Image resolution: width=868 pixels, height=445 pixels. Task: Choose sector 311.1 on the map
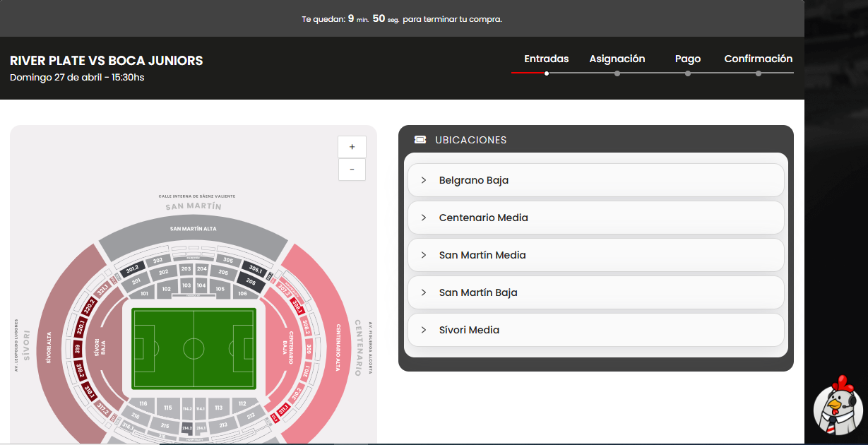(x=283, y=409)
